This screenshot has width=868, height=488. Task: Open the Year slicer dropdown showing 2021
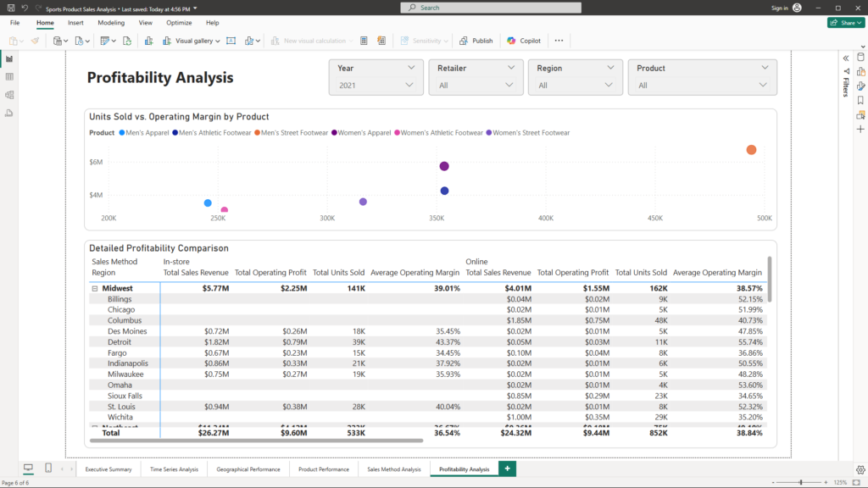(376, 86)
